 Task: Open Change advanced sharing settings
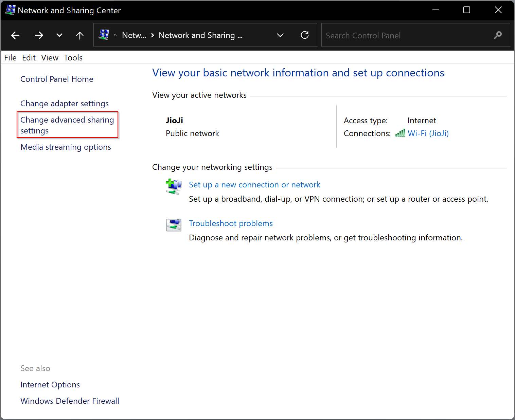tap(67, 125)
